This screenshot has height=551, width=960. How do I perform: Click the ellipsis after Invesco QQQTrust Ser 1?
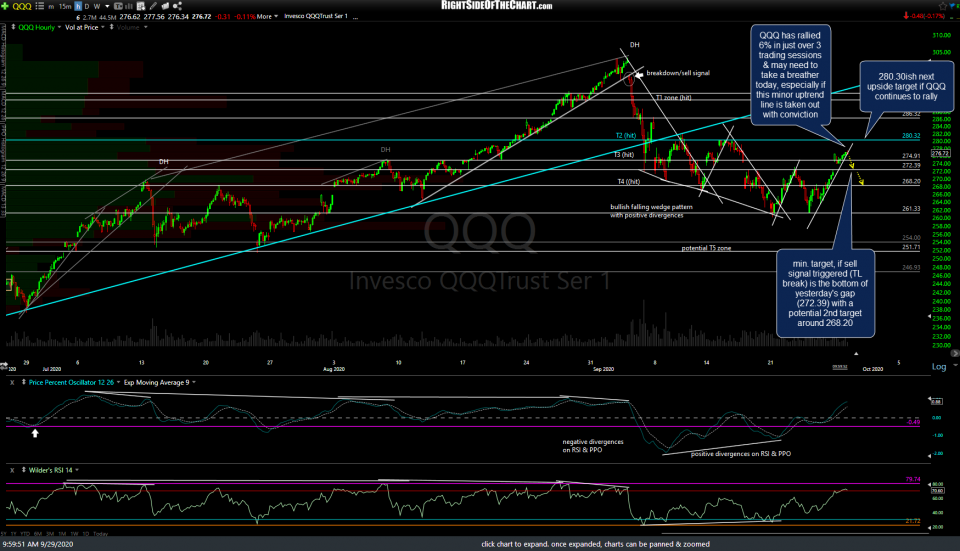(x=356, y=17)
